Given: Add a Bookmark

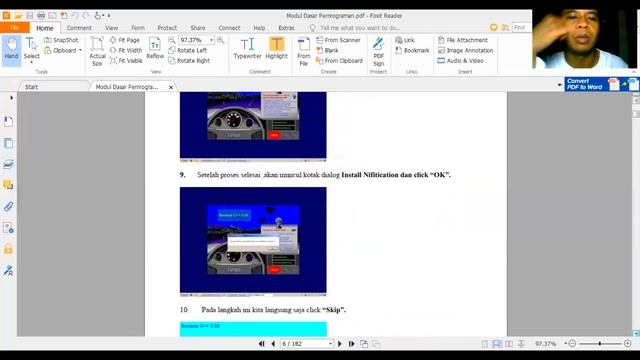Looking at the screenshot, I should point(412,50).
